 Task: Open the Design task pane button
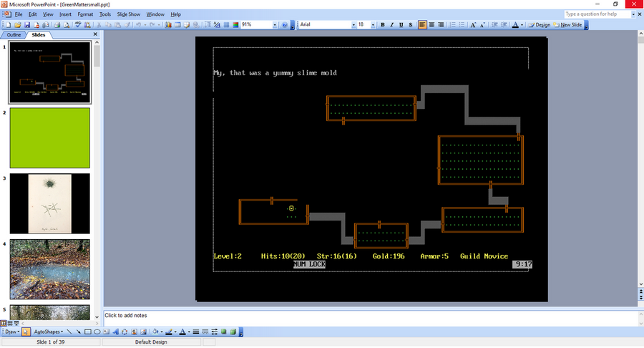pyautogui.click(x=540, y=24)
